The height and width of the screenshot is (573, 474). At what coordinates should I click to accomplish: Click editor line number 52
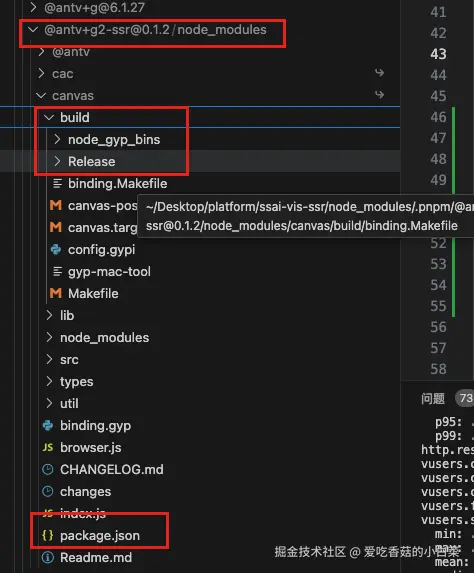click(438, 243)
